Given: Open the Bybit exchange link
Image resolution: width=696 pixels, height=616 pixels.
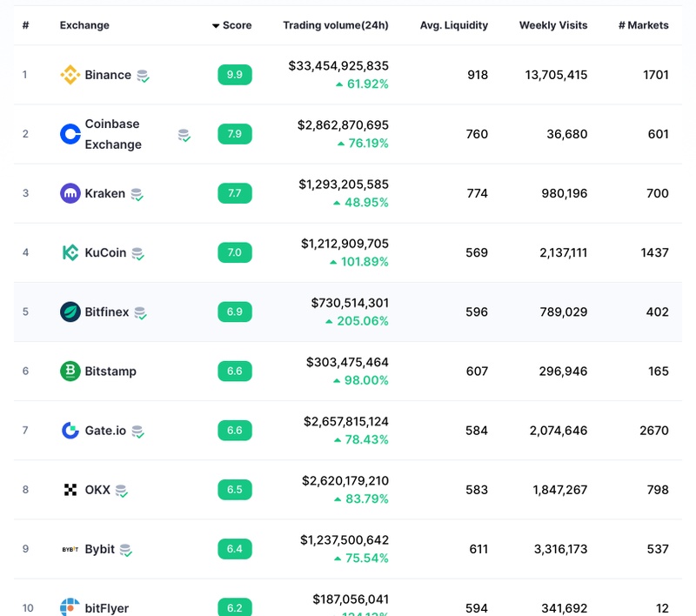Looking at the screenshot, I should coord(100,549).
